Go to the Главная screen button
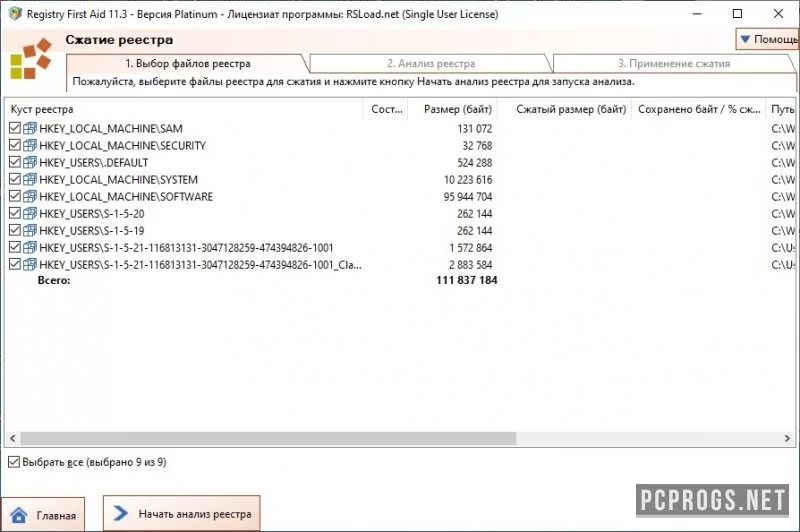 point(43,514)
